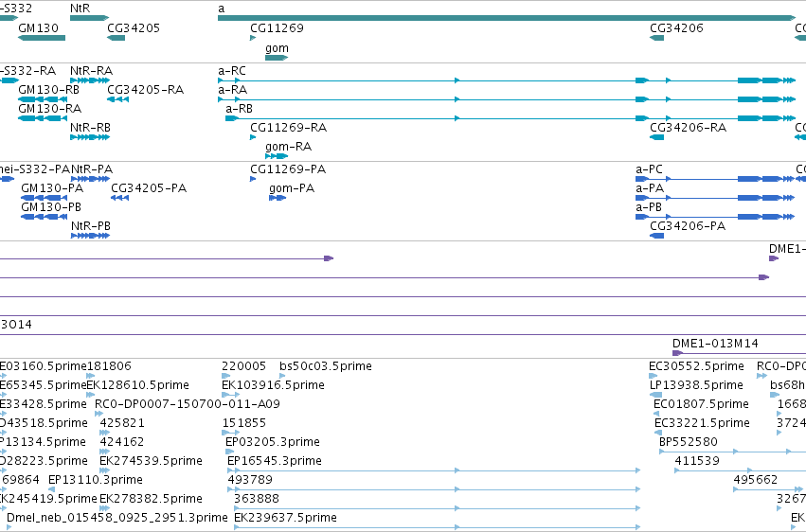Screen dimensions: 806x532
Task: Select the a-PB protein feature
Action: point(715,217)
